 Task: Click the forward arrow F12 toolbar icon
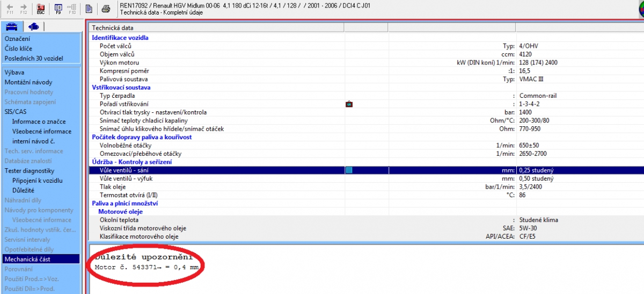24,8
